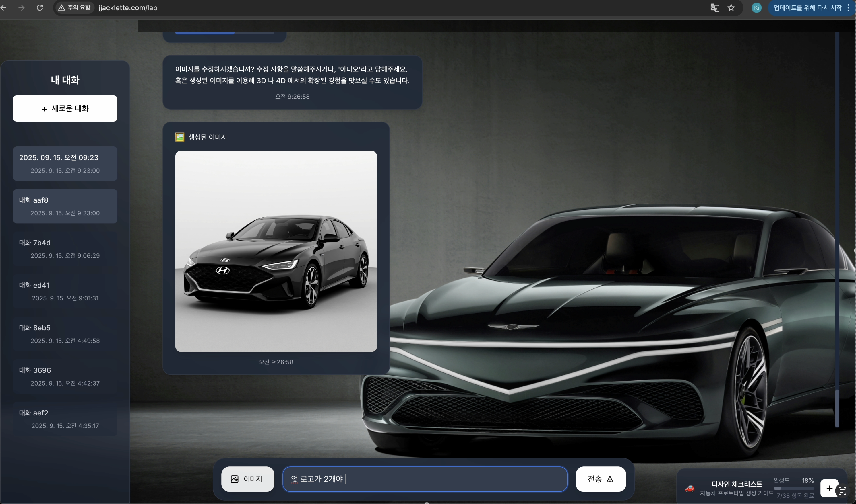Click the red car checklist icon
The image size is (856, 504).
pyautogui.click(x=690, y=489)
